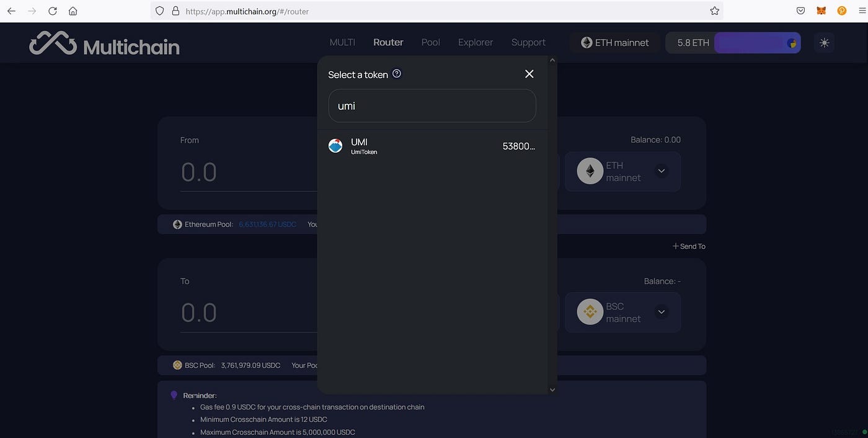Open the Support tab
This screenshot has height=438, width=868.
[528, 42]
